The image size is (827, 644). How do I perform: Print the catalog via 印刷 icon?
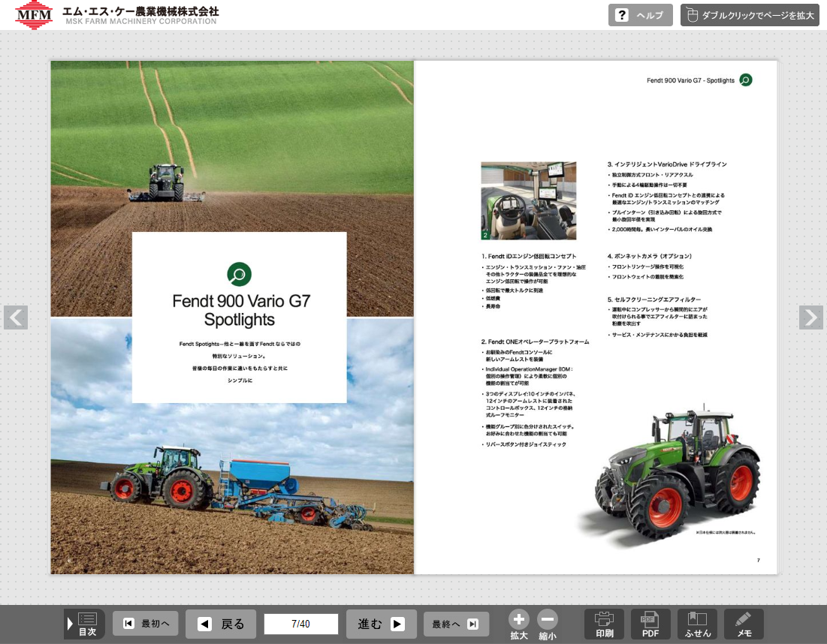point(604,624)
